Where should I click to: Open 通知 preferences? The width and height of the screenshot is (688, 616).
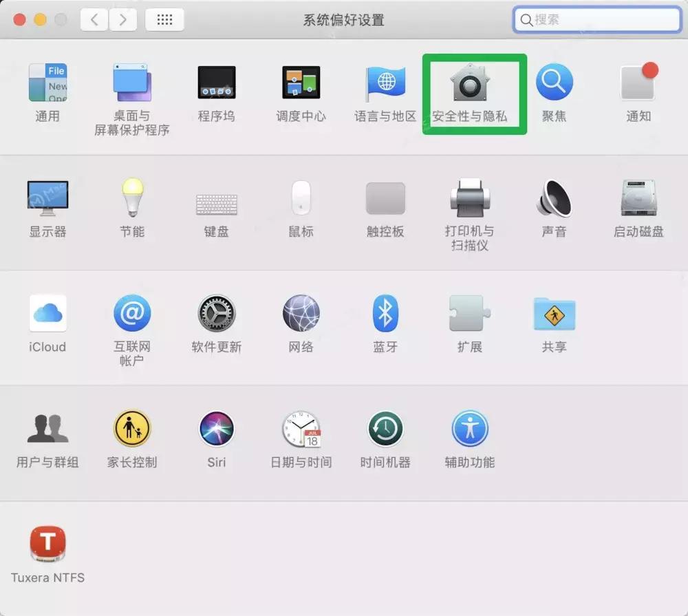point(637,83)
